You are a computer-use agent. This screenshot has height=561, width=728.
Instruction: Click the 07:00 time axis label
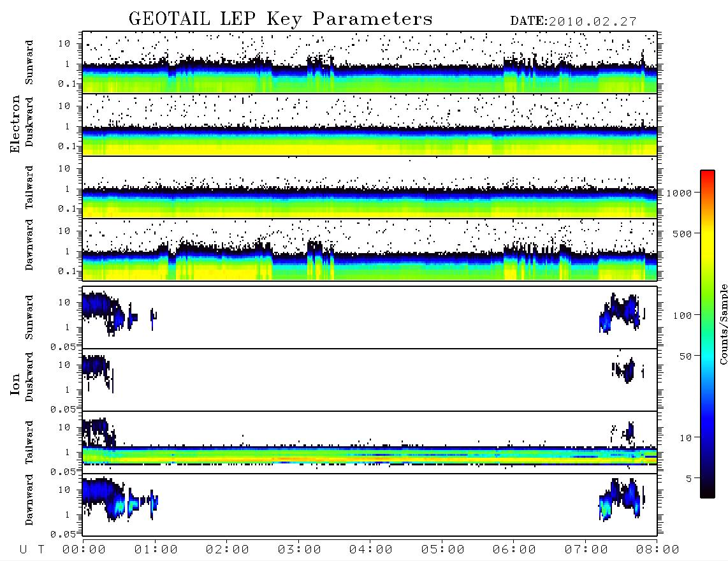pos(586,550)
